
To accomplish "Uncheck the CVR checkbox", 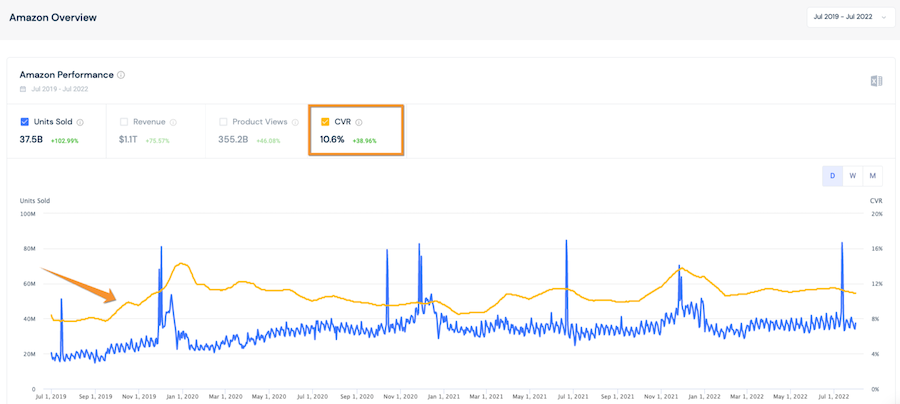I will (325, 122).
